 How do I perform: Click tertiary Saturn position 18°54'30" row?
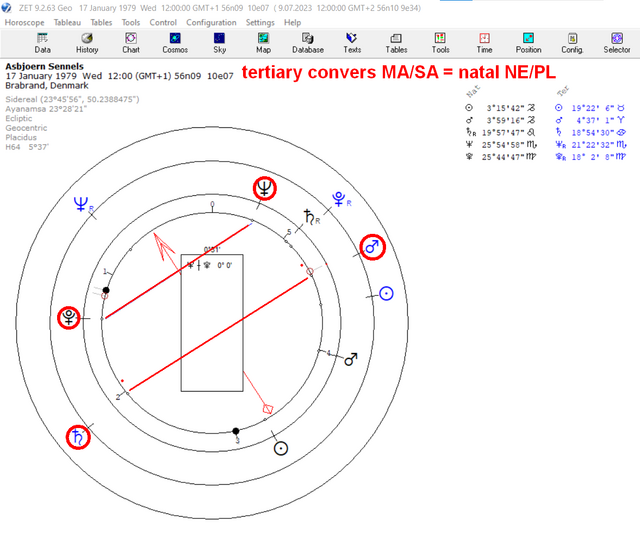point(590,132)
